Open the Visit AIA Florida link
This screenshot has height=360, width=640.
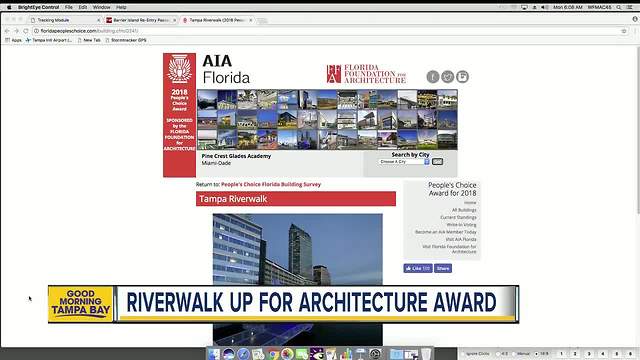(x=461, y=239)
